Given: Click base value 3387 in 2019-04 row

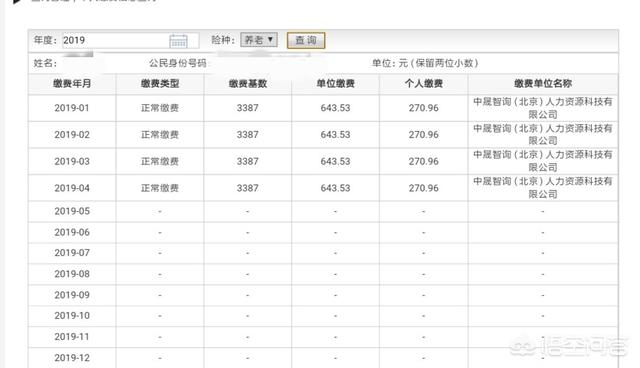Looking at the screenshot, I should [x=248, y=188].
